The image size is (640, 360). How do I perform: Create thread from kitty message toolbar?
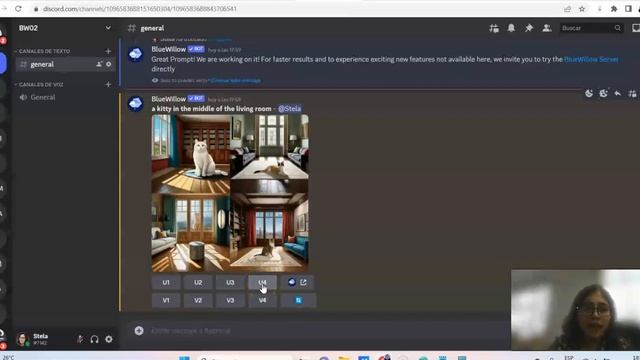pyautogui.click(x=632, y=93)
